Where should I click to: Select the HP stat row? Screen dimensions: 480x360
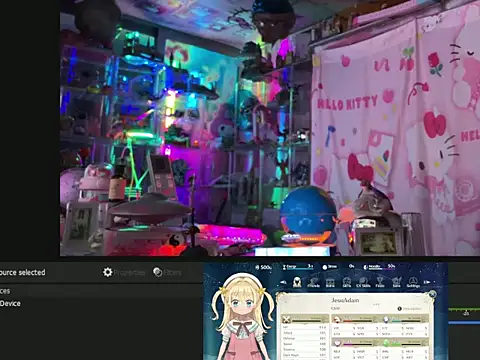(x=304, y=327)
